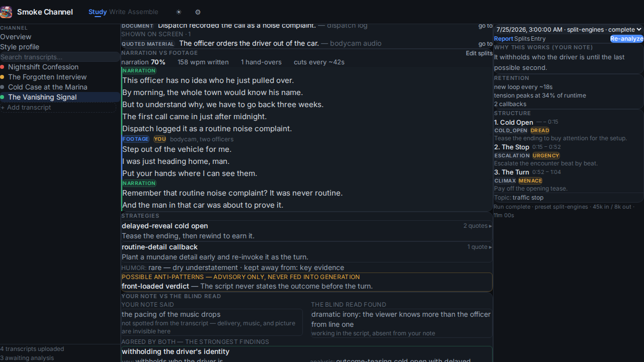Screen dimensions: 644x362
Task: Click the 'delayed-reveal cold open' strategy title
Action: point(165,226)
